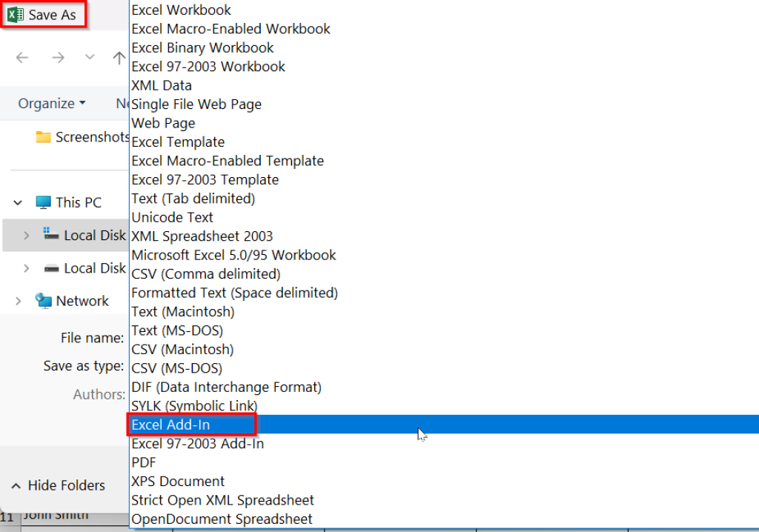
Task: Choose Excel Workbook as save type
Action: [x=181, y=10]
